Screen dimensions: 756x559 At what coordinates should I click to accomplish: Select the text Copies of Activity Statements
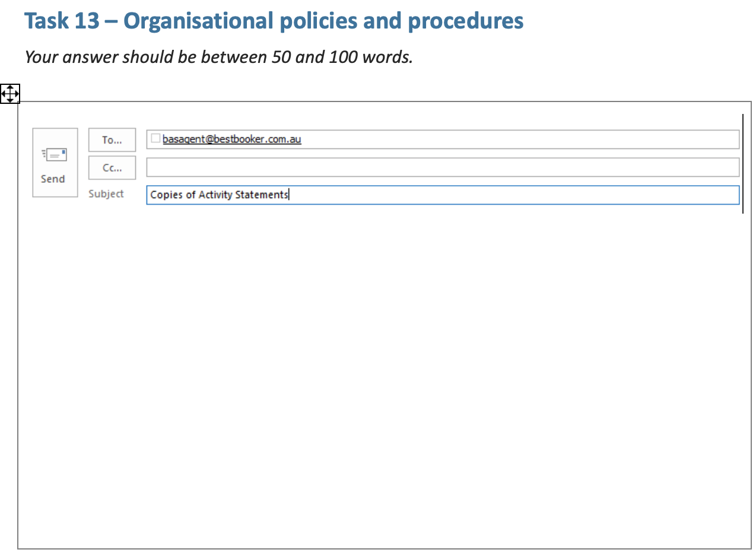coord(219,195)
